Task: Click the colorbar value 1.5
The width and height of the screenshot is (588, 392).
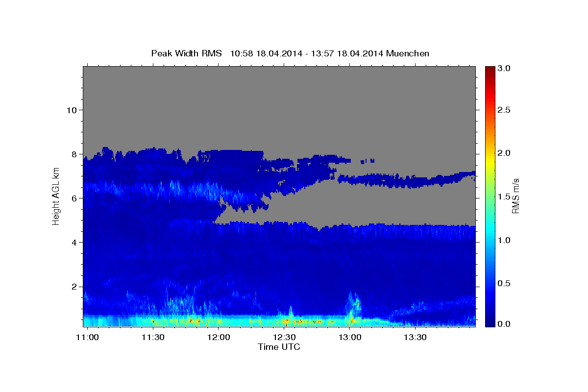Action: click(x=504, y=197)
